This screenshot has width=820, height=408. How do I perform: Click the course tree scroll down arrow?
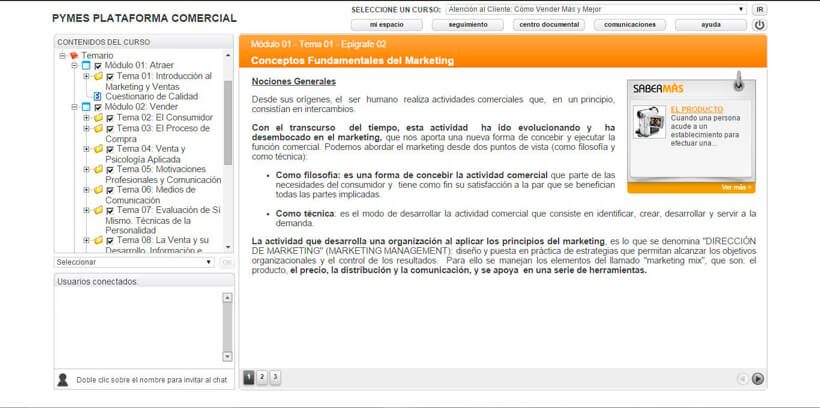pyautogui.click(x=228, y=247)
